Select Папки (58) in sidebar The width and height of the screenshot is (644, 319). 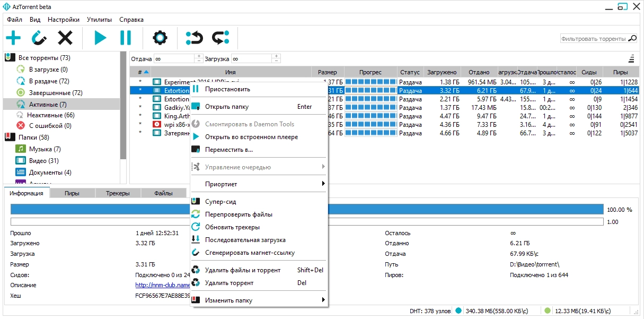click(33, 137)
